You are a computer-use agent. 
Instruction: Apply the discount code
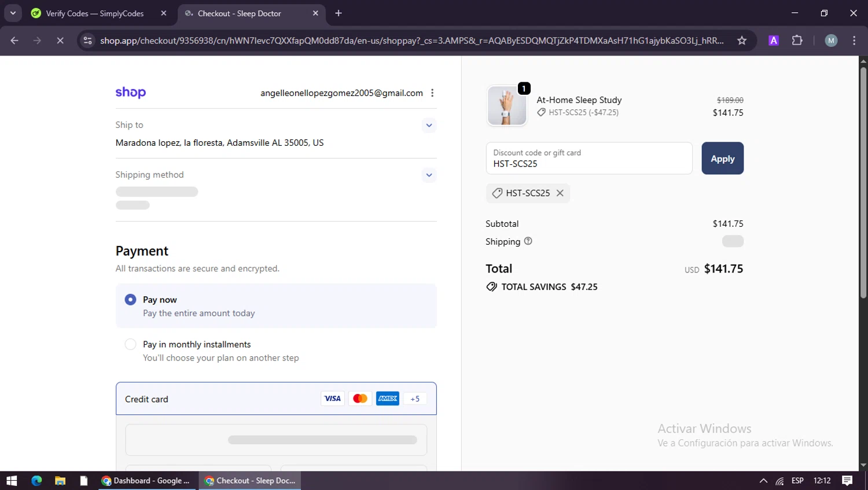(723, 158)
